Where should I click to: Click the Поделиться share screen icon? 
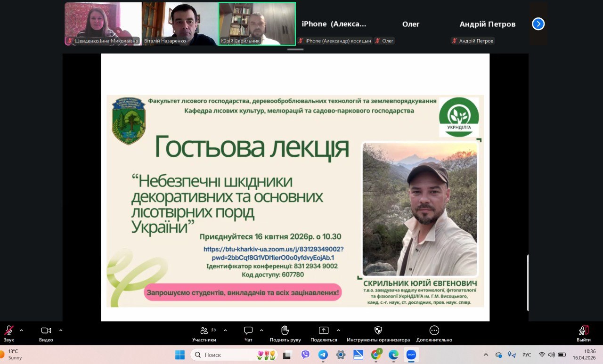[324, 331]
